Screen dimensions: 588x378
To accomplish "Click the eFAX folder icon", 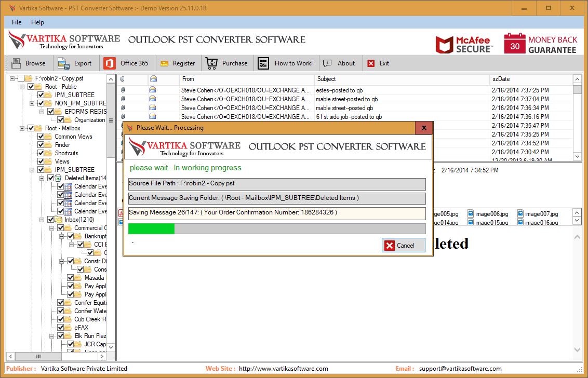I will click(x=68, y=327).
